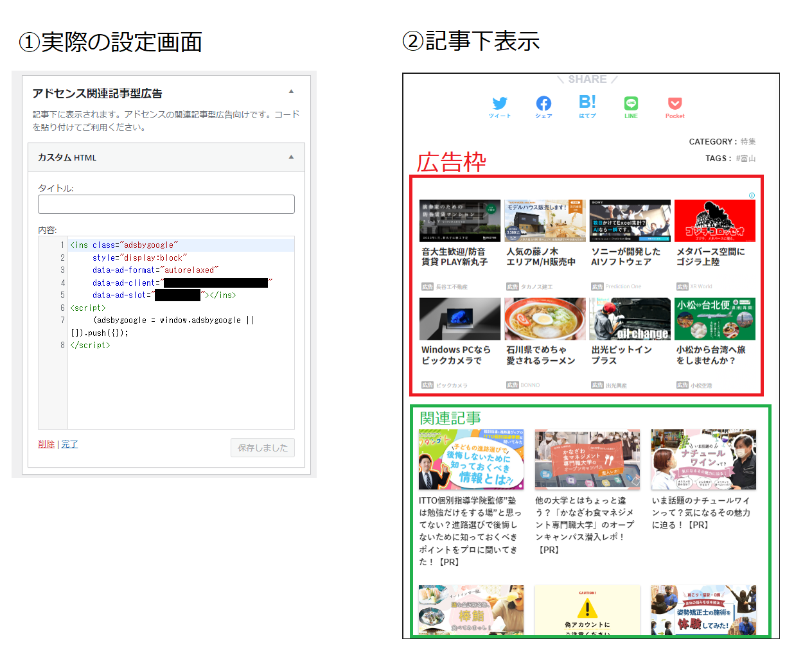This screenshot has height=657, width=812.
Task: Click the 保存しました button
Action: tap(263, 448)
